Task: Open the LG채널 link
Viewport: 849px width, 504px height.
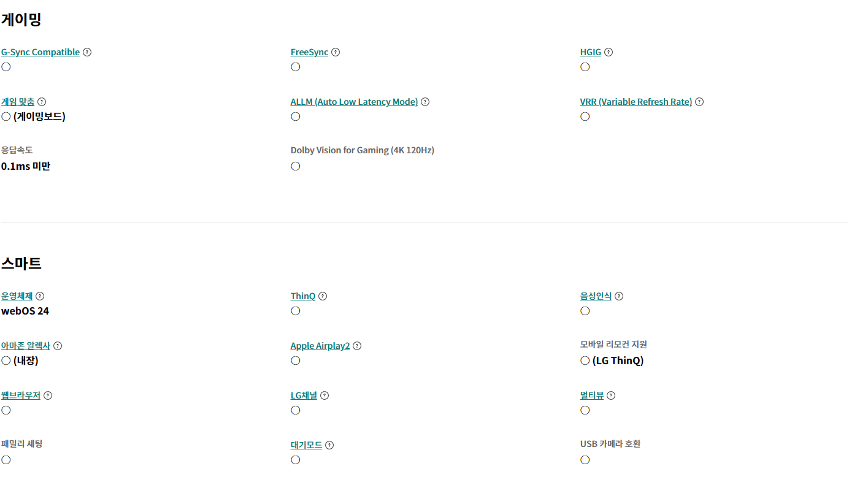Action: 304,395
